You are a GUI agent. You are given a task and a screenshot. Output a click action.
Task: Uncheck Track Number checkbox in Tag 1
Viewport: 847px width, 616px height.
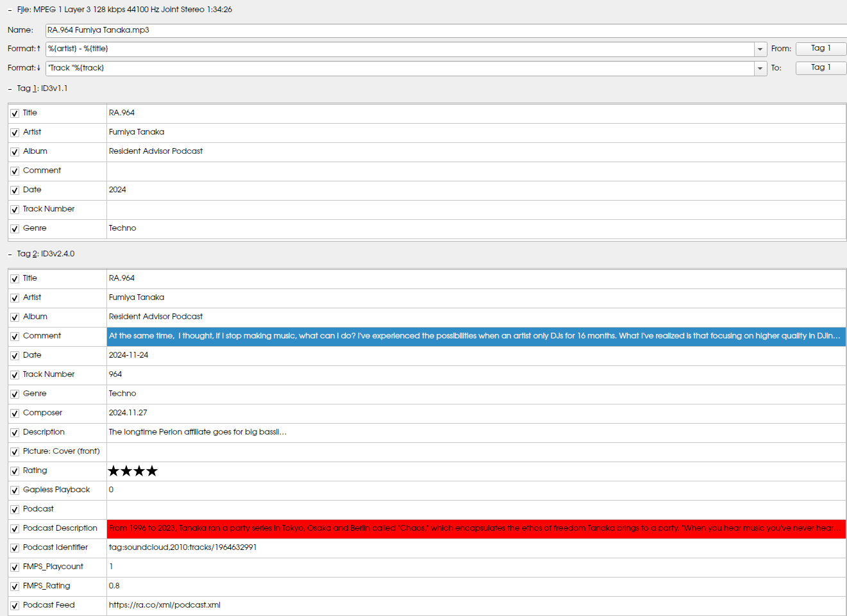pyautogui.click(x=15, y=210)
